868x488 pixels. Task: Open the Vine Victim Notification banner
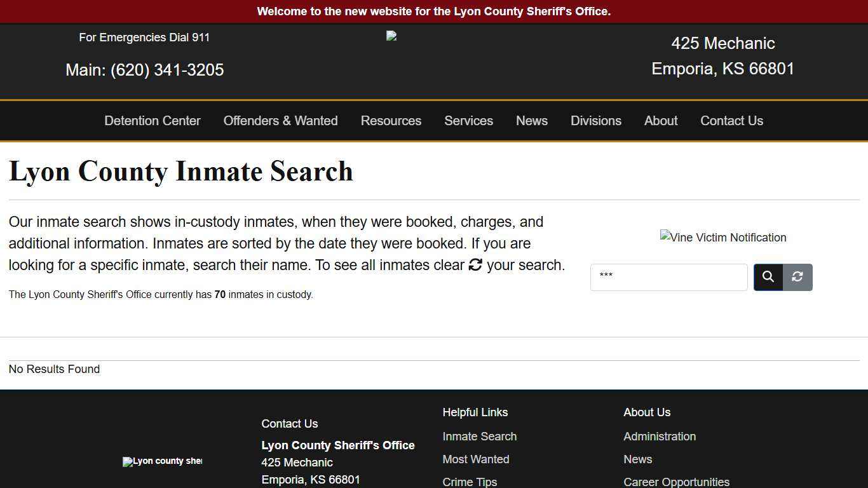click(722, 238)
